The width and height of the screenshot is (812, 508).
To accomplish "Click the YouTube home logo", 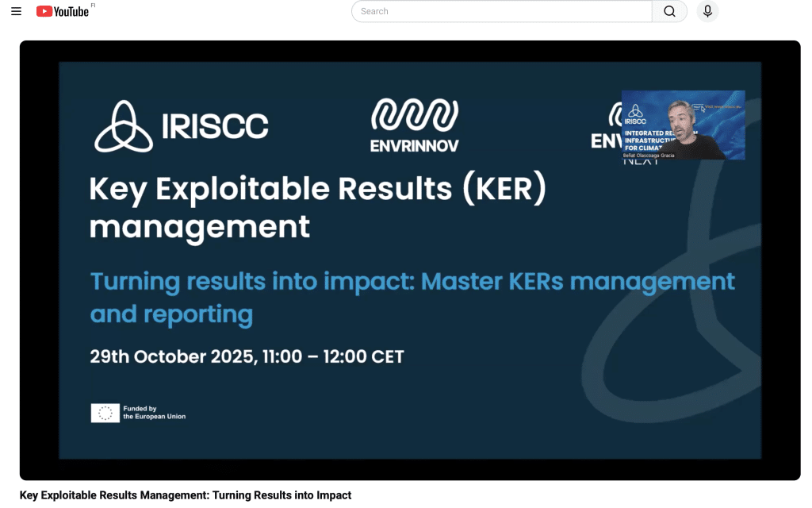I will 62,12.
